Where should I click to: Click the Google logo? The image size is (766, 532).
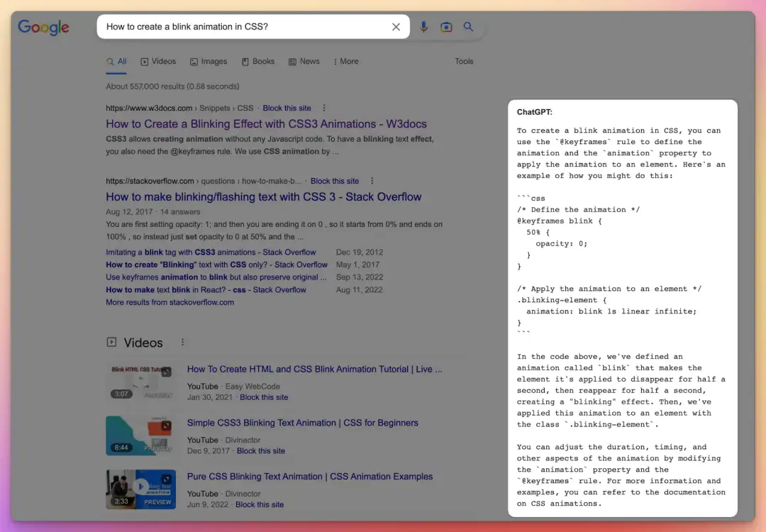(43, 28)
